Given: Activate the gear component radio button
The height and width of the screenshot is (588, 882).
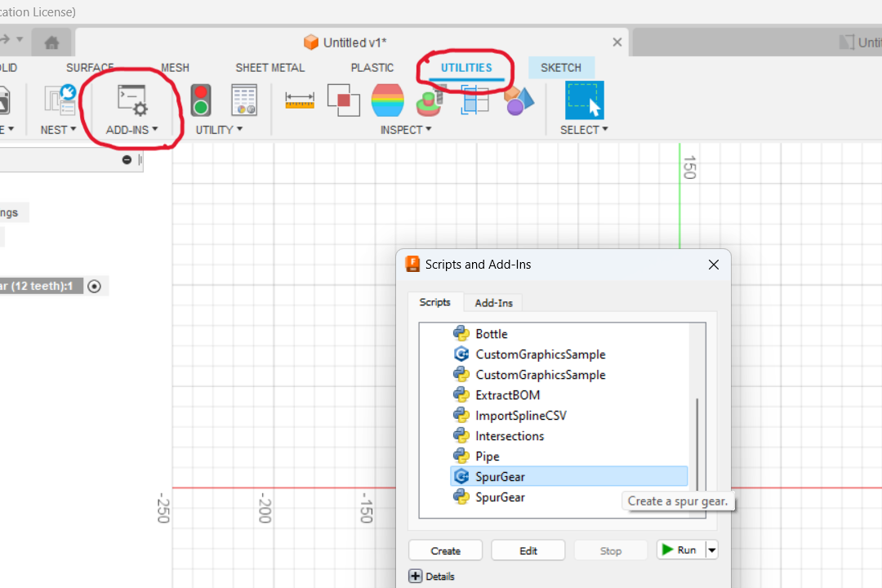Looking at the screenshot, I should (x=95, y=287).
